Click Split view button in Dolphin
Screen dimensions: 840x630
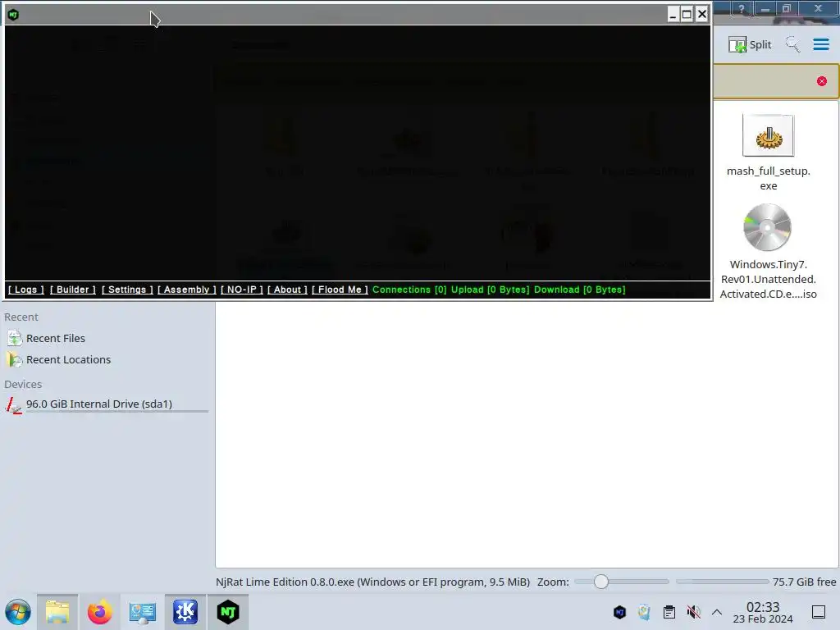point(750,44)
